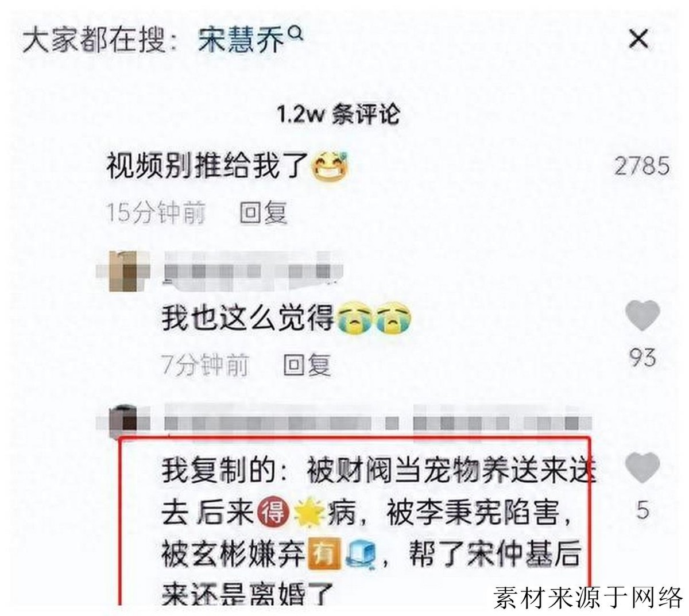
Task: Close the comments panel with the X
Action: tap(638, 40)
